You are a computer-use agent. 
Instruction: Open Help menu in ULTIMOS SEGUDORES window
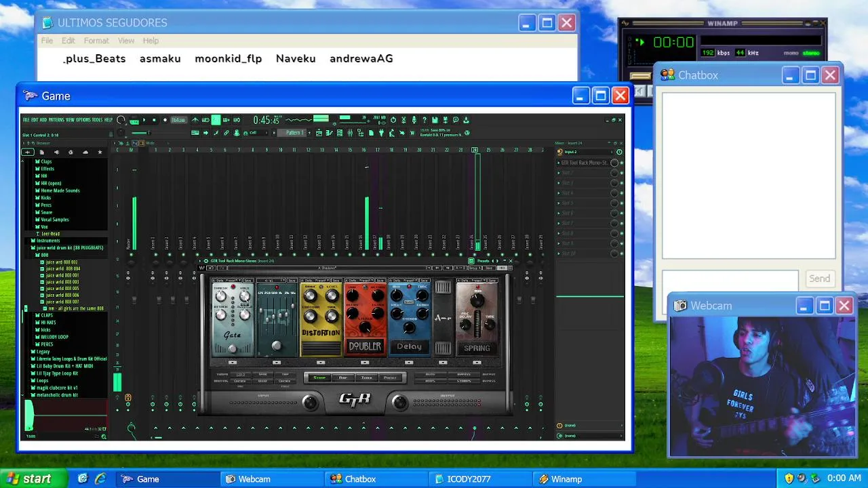pos(151,41)
